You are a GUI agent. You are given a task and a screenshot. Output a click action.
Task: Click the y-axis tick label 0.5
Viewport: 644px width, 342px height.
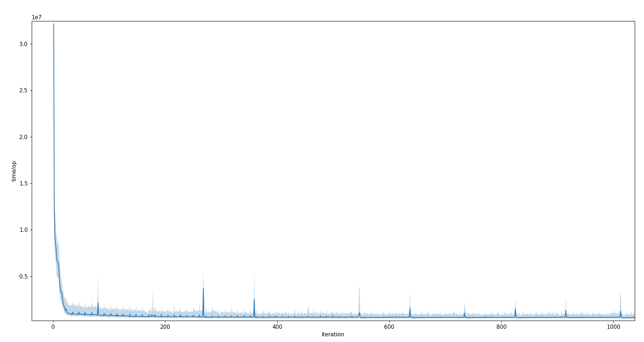[24, 276]
